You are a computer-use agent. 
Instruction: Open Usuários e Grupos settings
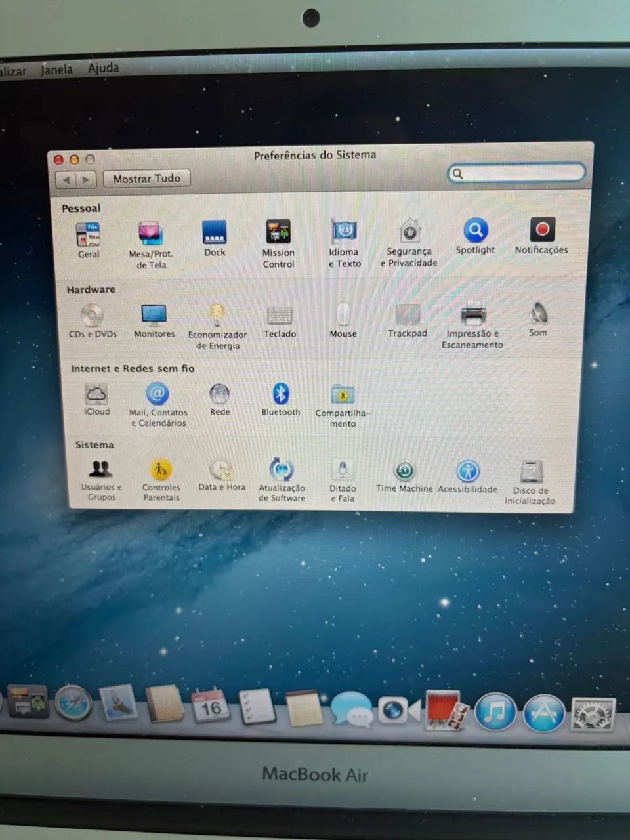(100, 468)
